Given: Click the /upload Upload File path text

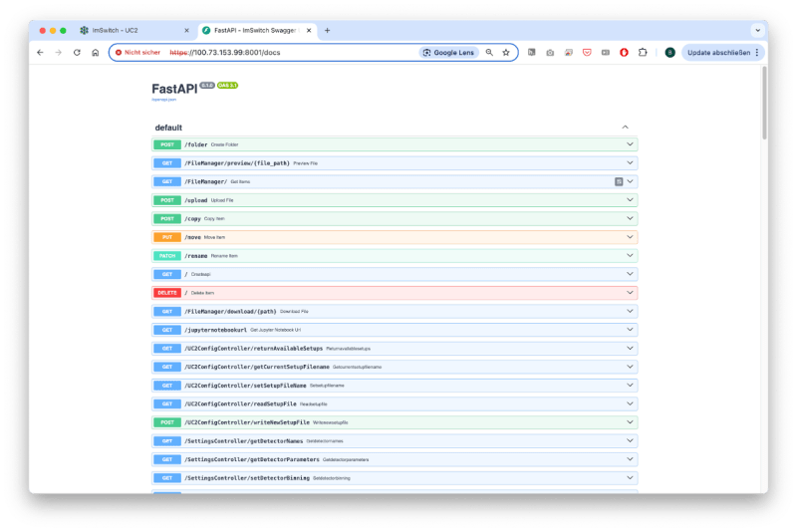Looking at the screenshot, I should click(x=208, y=200).
